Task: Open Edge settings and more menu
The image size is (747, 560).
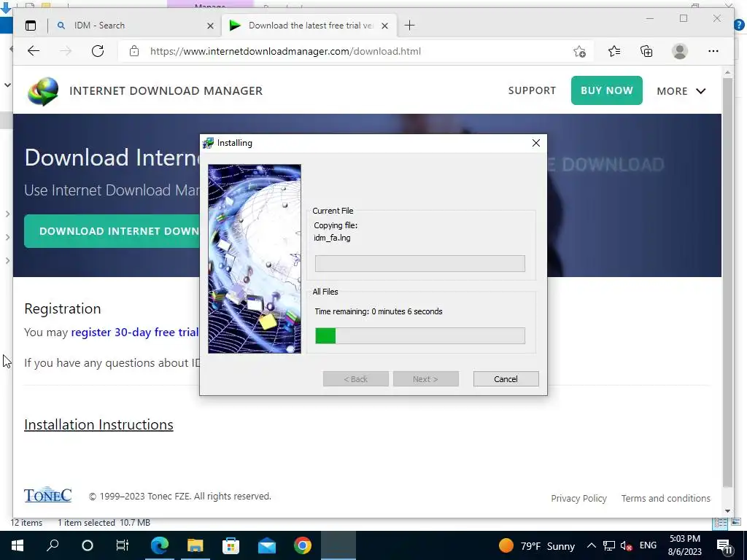Action: point(713,51)
